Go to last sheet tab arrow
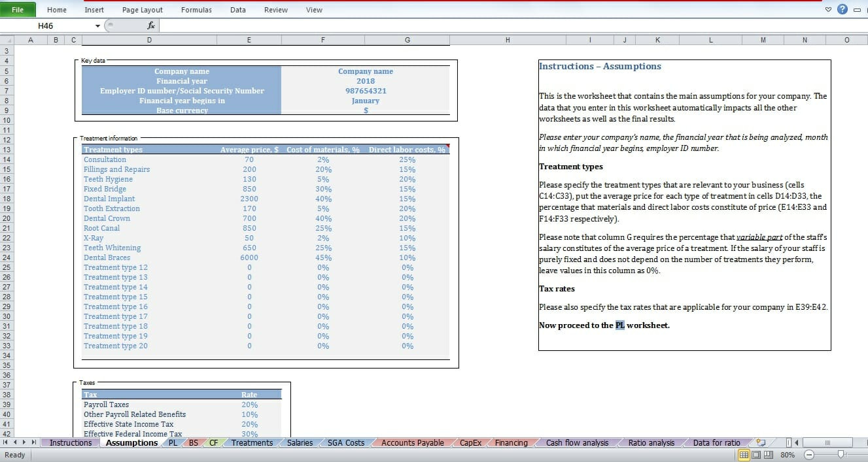Screen dimensions: 868x462 (x=34, y=442)
